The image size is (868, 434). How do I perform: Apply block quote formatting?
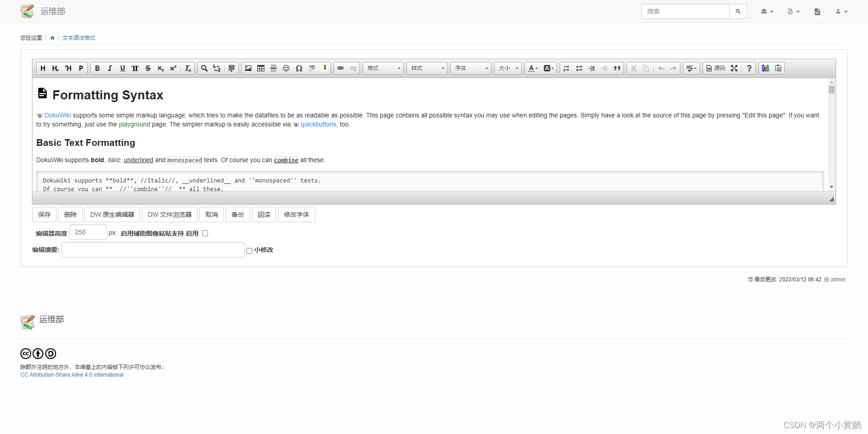[x=617, y=68]
